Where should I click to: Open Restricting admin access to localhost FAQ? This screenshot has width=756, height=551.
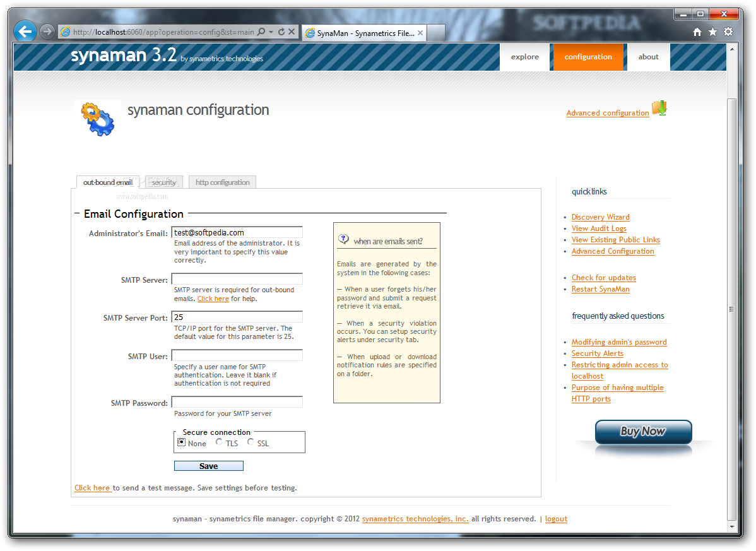[620, 370]
